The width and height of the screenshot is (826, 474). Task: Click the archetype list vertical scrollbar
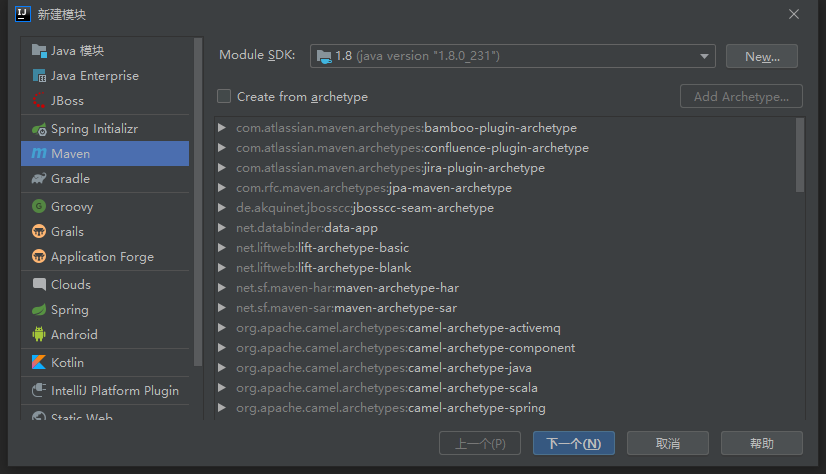click(799, 155)
